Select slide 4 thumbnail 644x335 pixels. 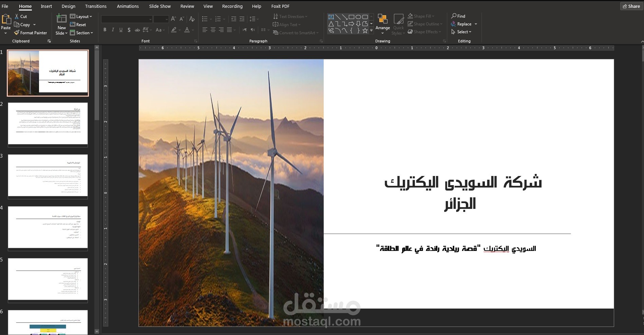pos(48,229)
